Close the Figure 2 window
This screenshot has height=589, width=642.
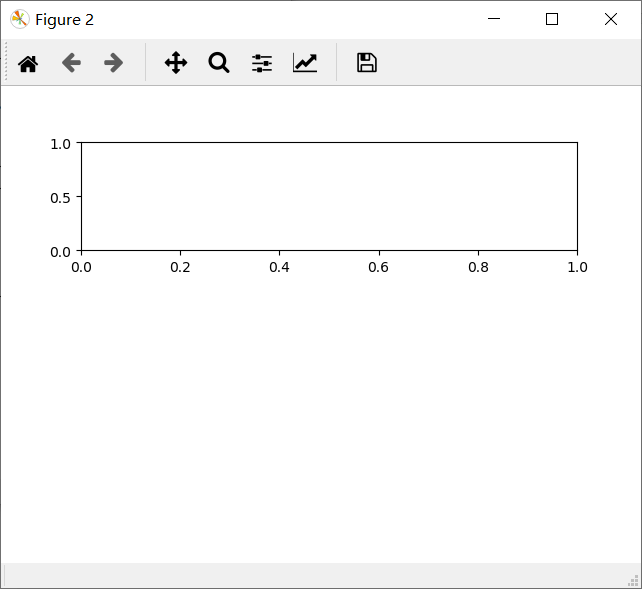(611, 19)
